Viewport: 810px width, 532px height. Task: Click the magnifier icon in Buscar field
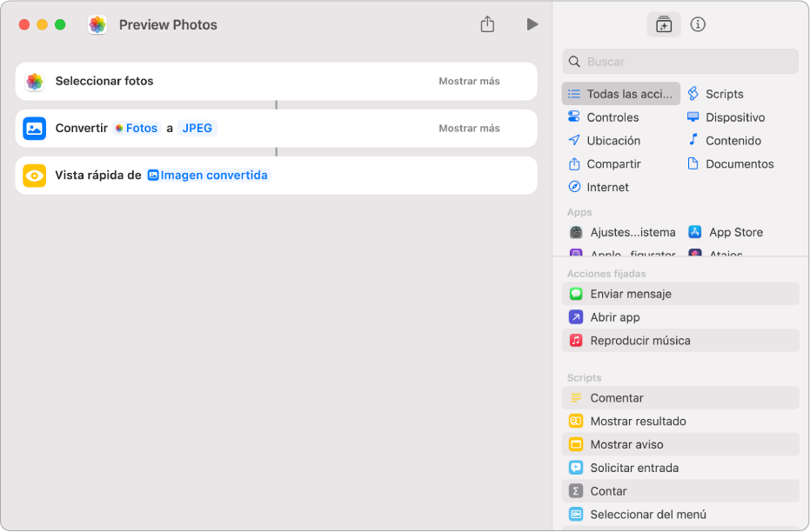pyautogui.click(x=574, y=62)
